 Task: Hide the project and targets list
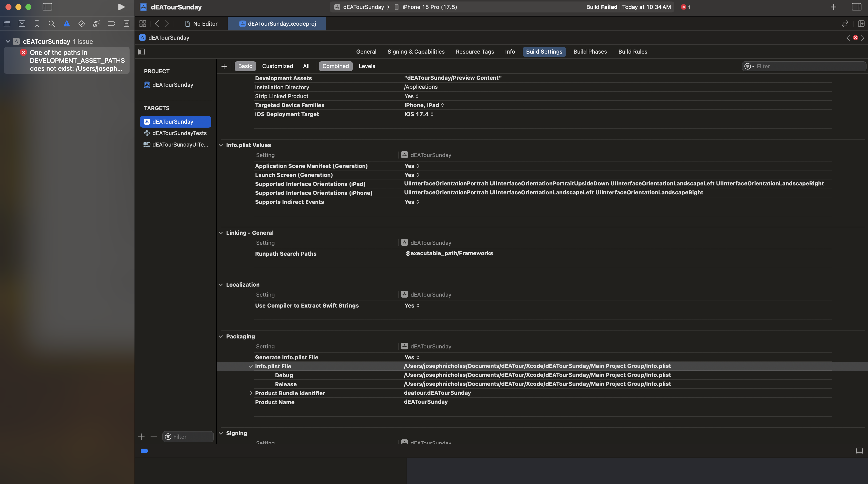pos(142,52)
